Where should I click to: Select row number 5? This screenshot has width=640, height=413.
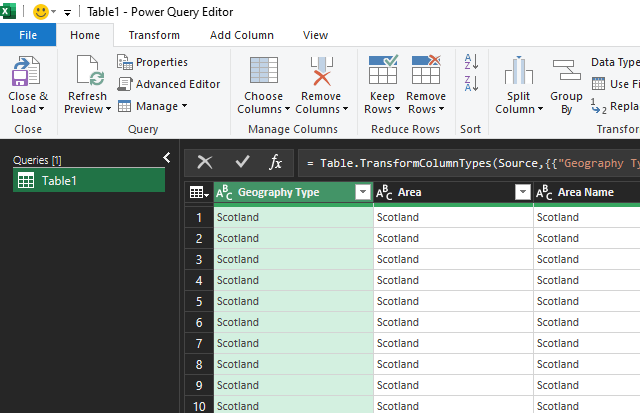pos(199,301)
